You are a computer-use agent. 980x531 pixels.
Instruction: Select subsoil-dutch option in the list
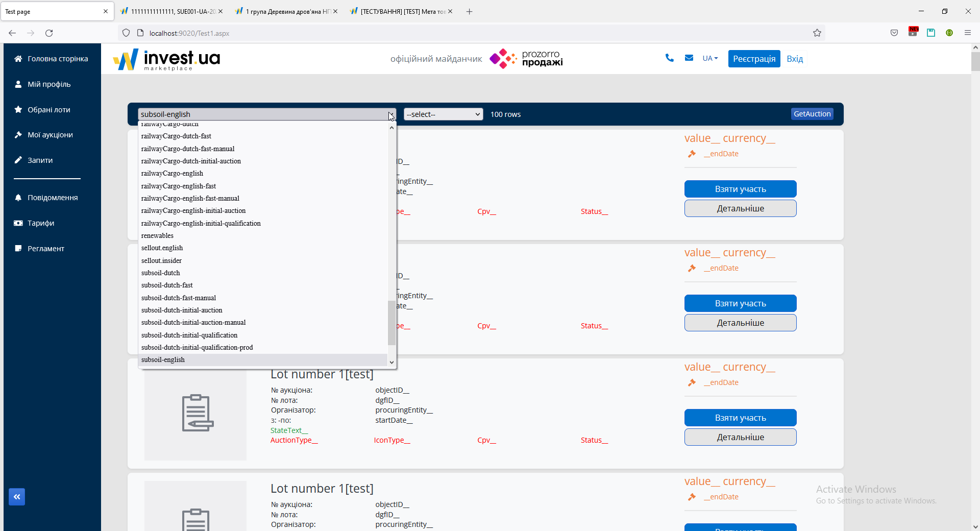point(263,273)
